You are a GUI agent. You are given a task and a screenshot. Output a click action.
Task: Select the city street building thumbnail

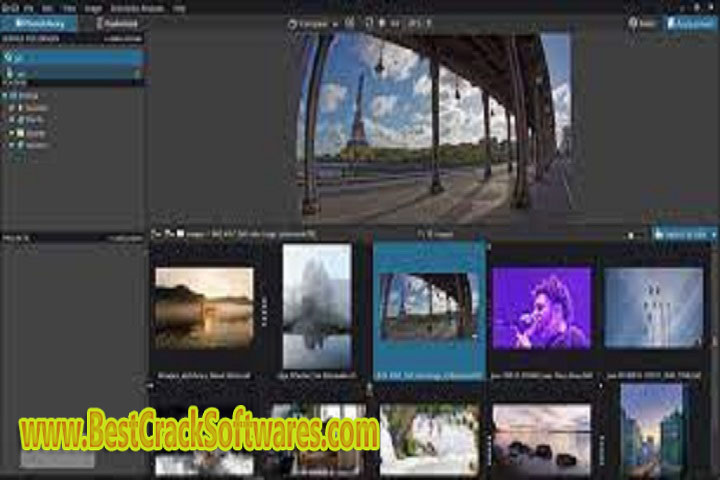pos(651,431)
